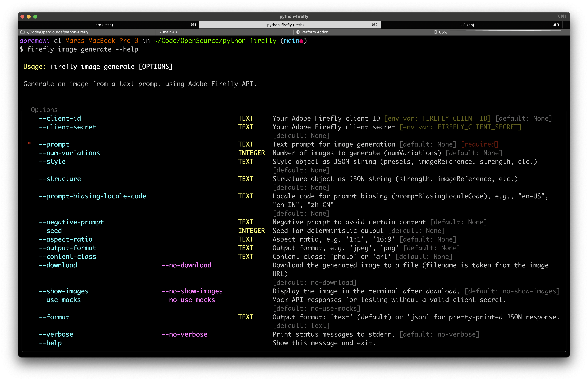Click the '--output-format' option
Viewport: 588px width, 381px height.
click(x=67, y=248)
